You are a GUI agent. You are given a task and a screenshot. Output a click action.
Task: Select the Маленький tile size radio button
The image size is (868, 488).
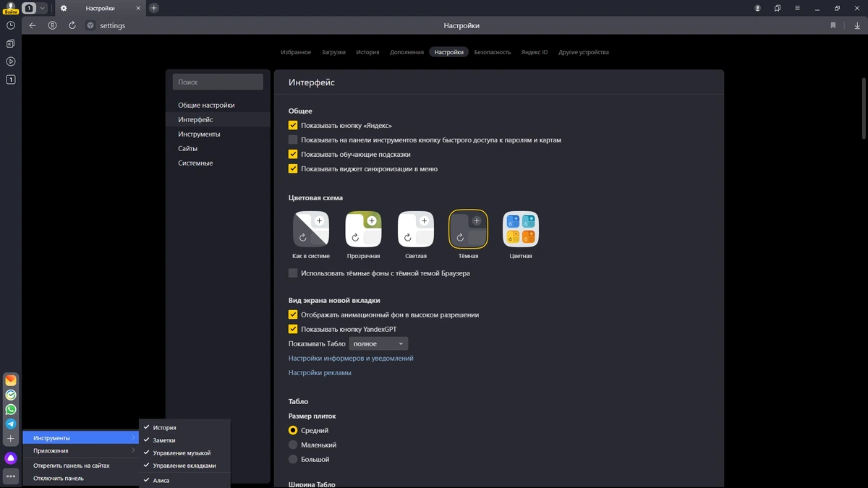(293, 445)
